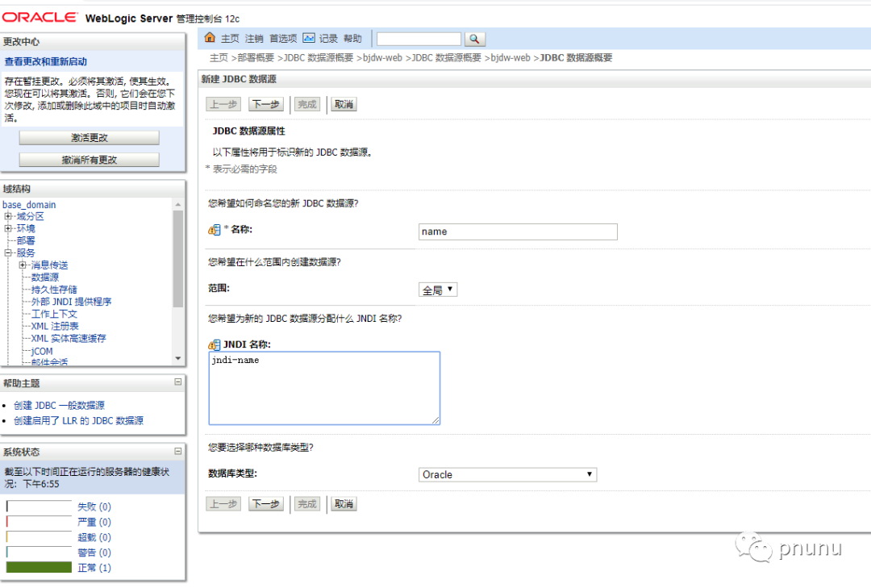Viewport: 871px width, 588px height.
Task: Select 工作上下文 in domain tree
Action: 54,314
